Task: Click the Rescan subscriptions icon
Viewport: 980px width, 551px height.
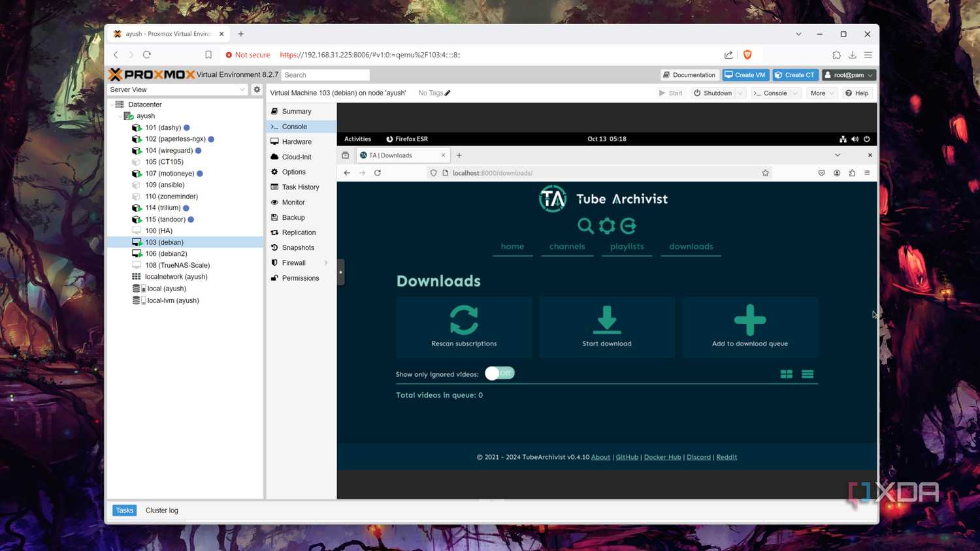Action: point(464,320)
